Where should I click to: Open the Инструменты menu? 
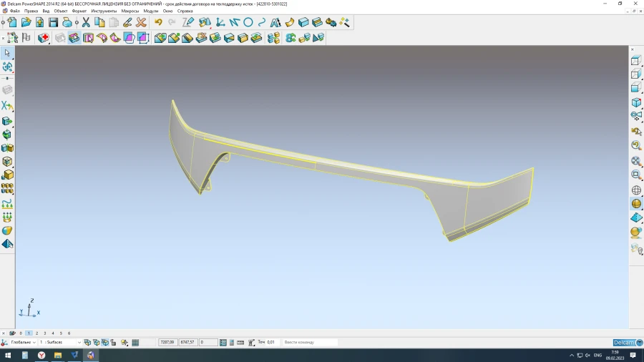[104, 11]
